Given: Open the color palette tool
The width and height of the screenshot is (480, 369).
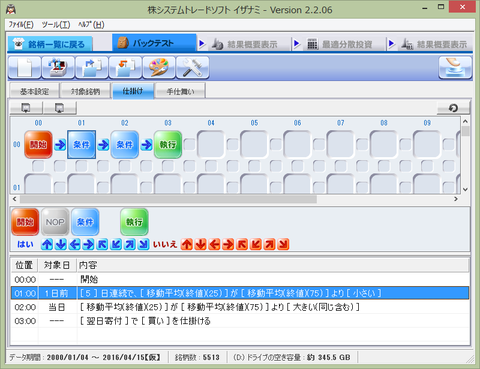Looking at the screenshot, I should coord(159,68).
